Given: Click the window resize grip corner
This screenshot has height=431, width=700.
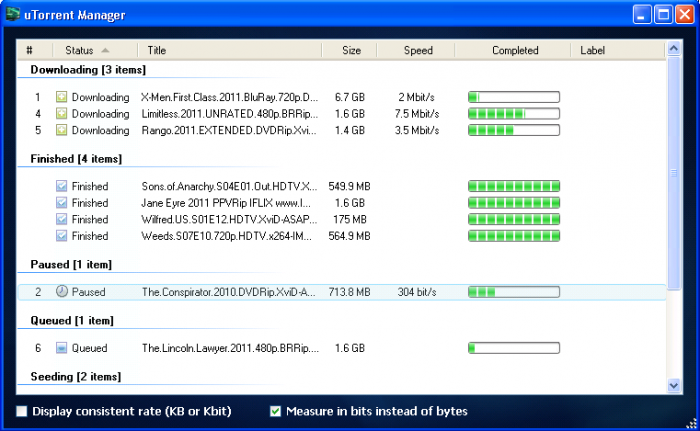Looking at the screenshot, I should (x=692, y=423).
